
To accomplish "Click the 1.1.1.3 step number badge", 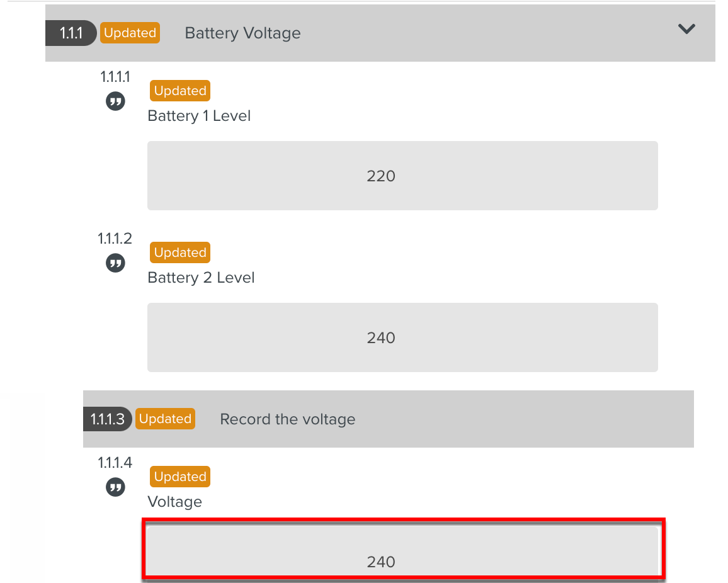I will [107, 419].
